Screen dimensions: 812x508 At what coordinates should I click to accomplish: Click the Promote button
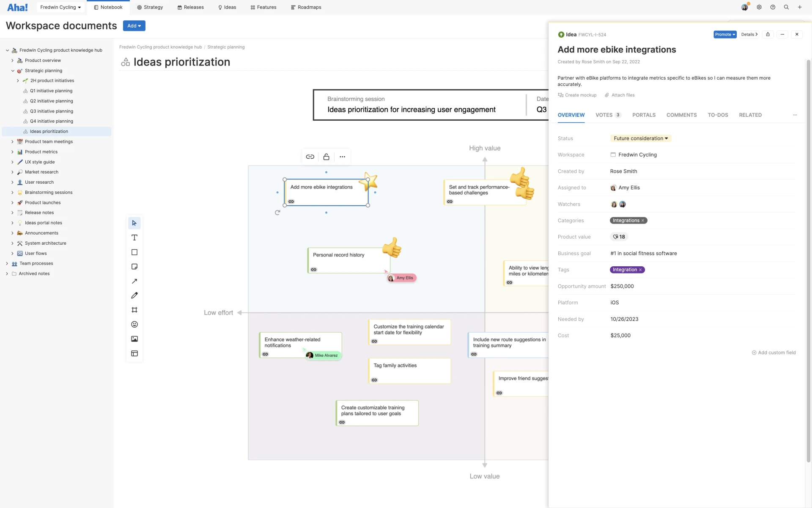(x=724, y=35)
